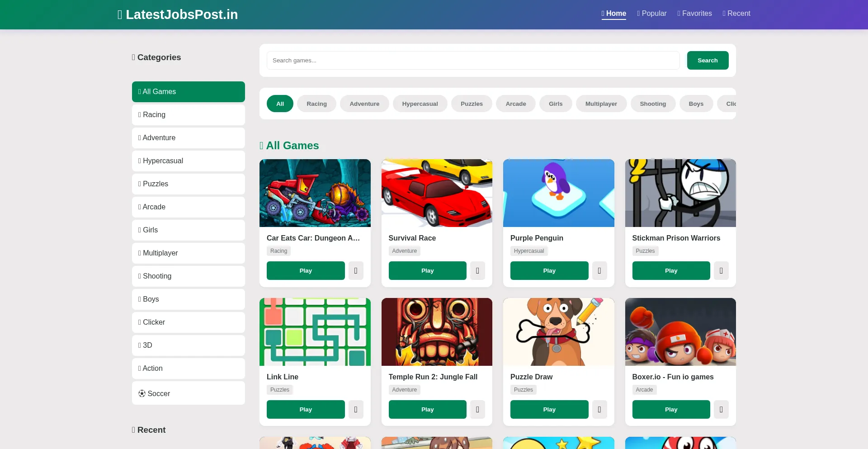Click the Hypercasual tag under Purple Penguin
Viewport: 868px width, 449px height.
pyautogui.click(x=529, y=251)
